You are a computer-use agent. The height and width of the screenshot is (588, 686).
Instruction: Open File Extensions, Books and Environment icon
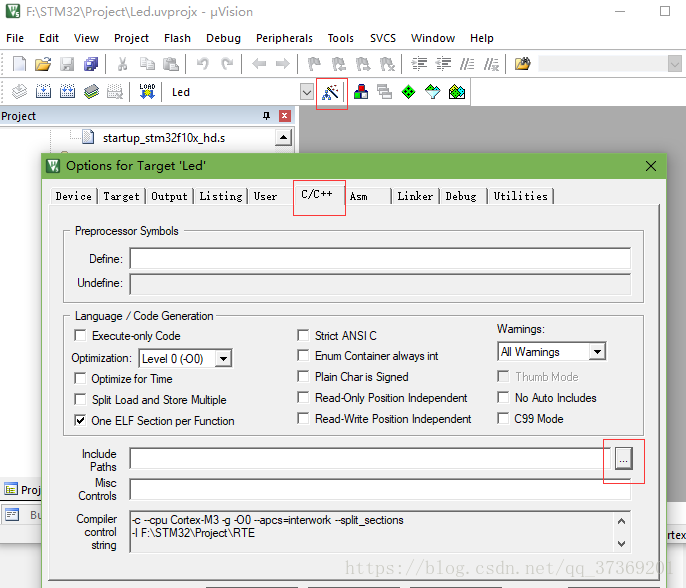tap(361, 92)
